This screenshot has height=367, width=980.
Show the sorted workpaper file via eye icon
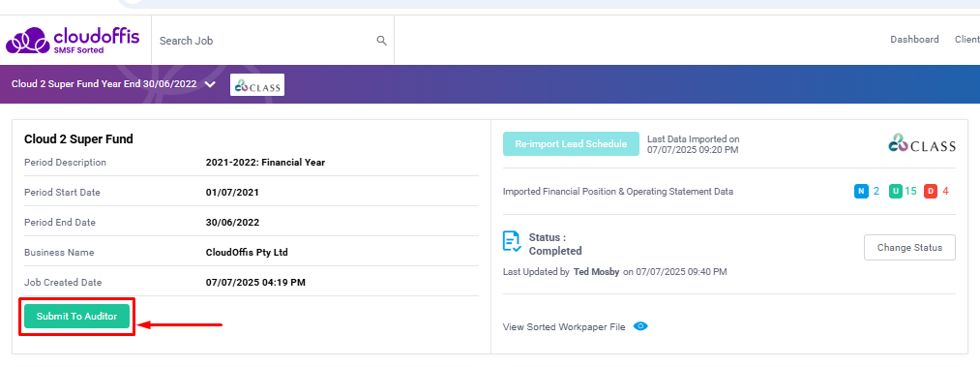point(640,326)
